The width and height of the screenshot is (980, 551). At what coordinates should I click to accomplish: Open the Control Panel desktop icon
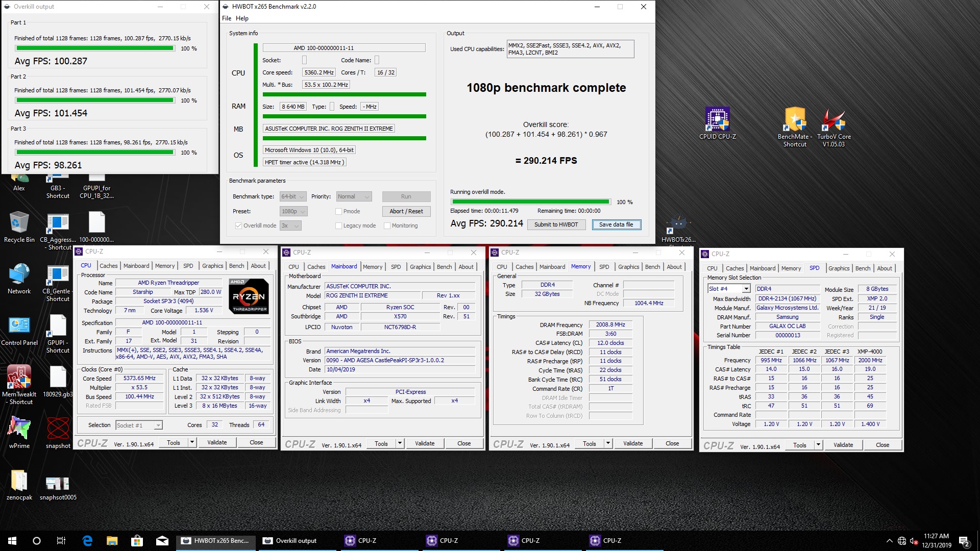pyautogui.click(x=19, y=330)
